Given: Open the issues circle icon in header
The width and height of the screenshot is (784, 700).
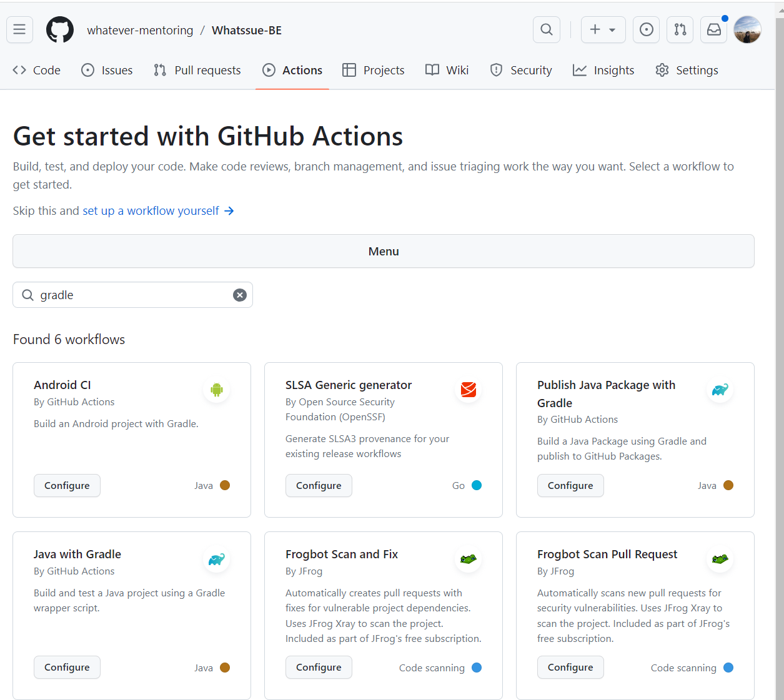Looking at the screenshot, I should [647, 29].
